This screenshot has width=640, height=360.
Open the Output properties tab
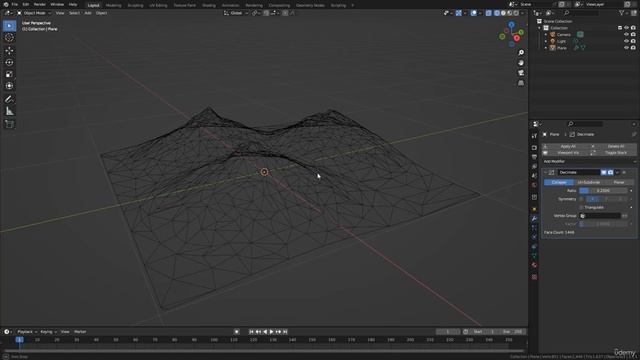point(534,157)
